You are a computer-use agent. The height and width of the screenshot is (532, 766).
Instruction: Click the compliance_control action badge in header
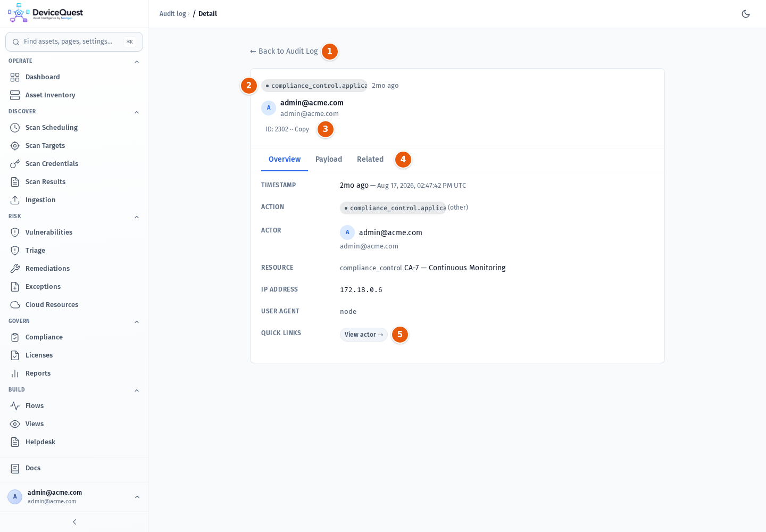(x=314, y=86)
